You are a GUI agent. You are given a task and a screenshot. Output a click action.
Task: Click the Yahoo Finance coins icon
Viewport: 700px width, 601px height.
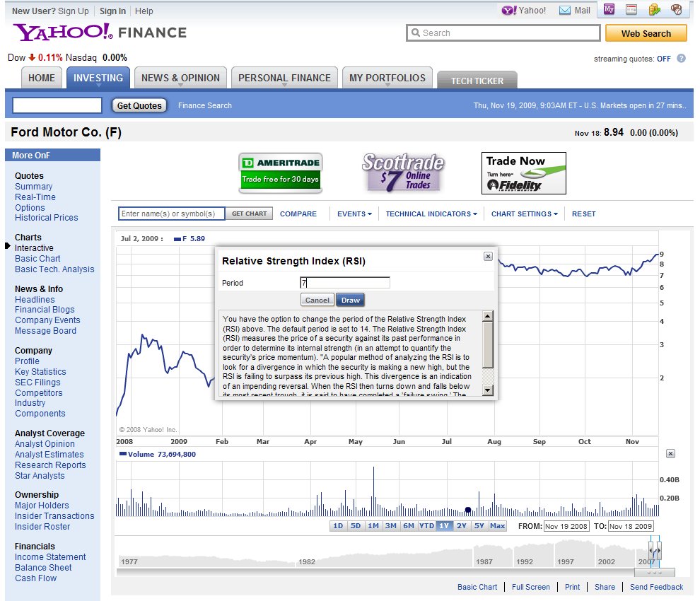point(654,10)
